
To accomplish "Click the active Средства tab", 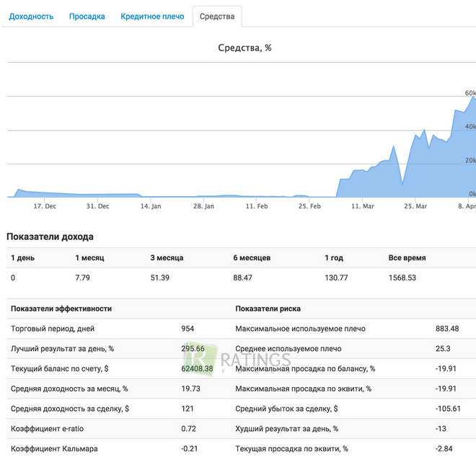I will [217, 17].
